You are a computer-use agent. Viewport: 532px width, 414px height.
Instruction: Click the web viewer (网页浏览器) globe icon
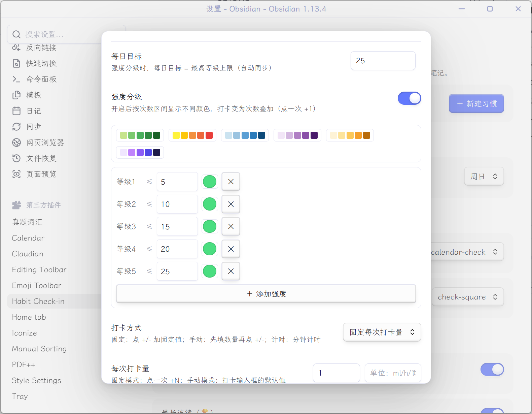click(x=16, y=142)
